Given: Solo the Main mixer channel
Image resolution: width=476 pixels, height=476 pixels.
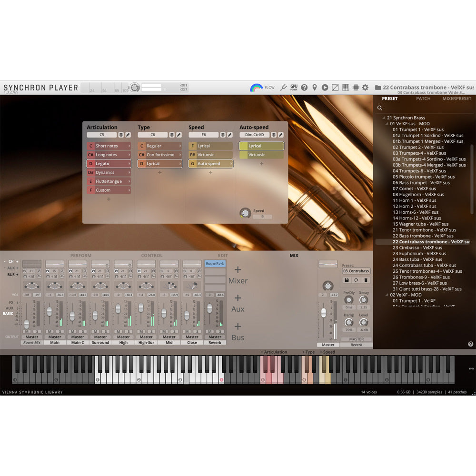Looking at the screenshot, I should (x=60, y=331).
